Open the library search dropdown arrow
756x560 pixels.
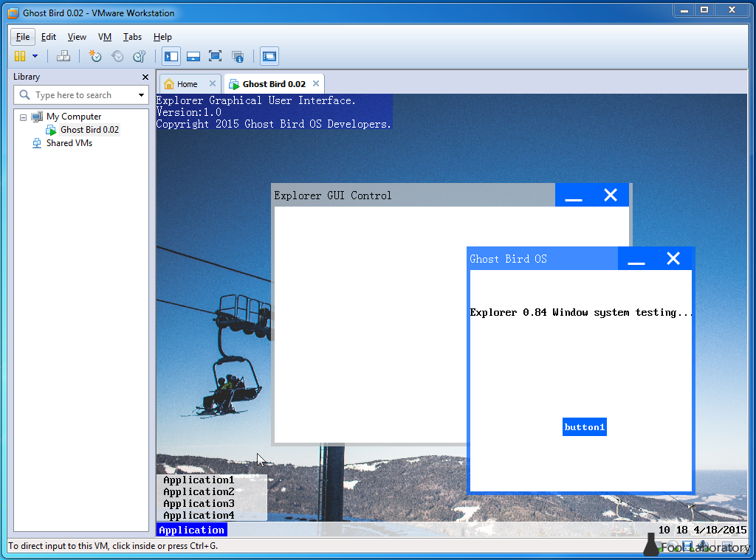pos(141,95)
